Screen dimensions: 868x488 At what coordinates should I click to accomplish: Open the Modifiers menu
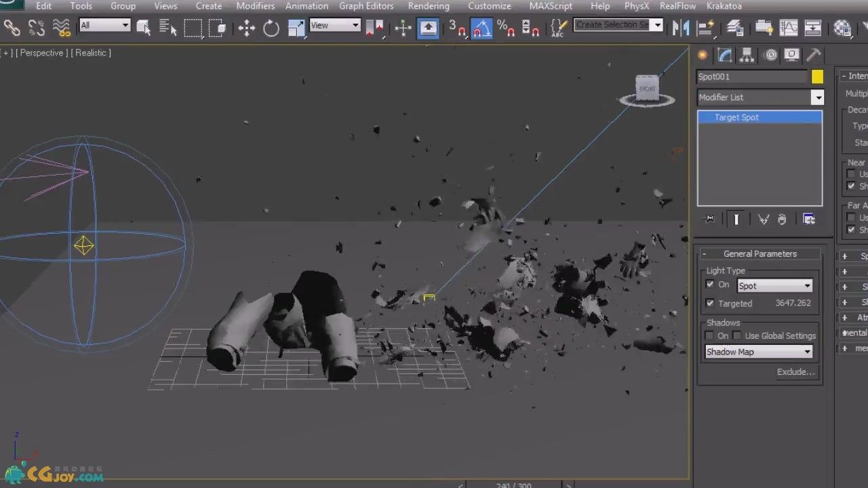point(256,6)
